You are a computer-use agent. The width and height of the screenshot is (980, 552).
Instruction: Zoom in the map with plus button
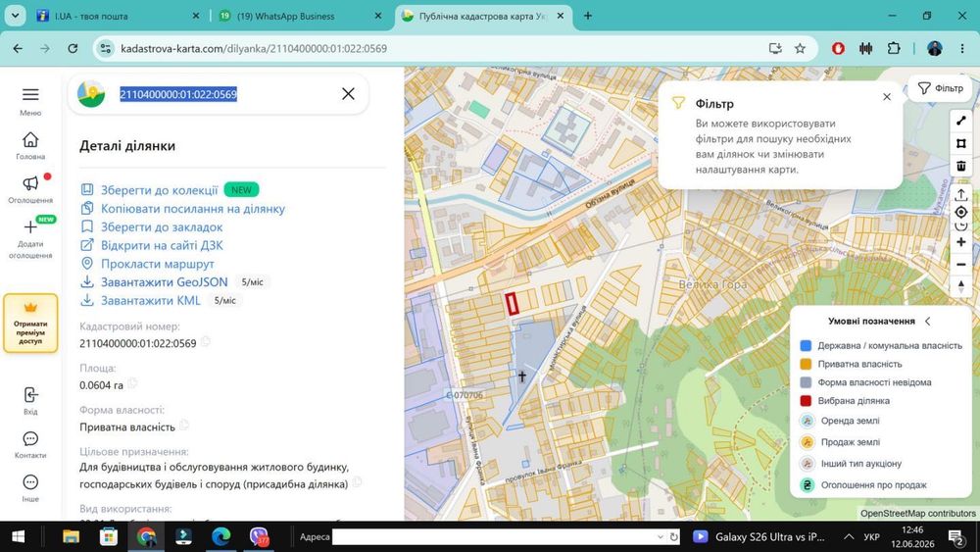961,242
